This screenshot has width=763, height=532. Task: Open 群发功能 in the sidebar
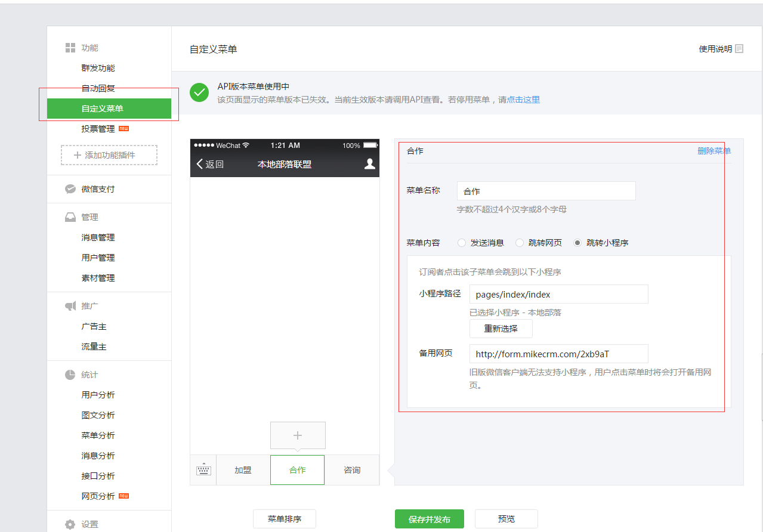(x=98, y=68)
